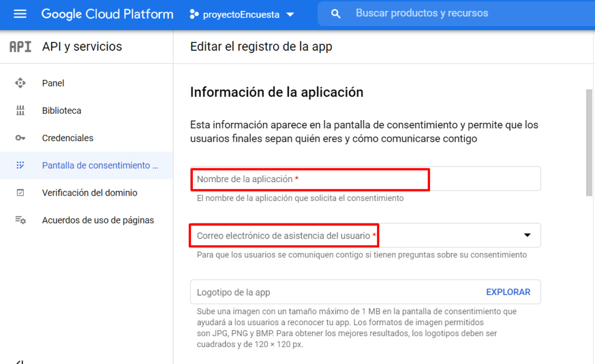The height and width of the screenshot is (364, 595).
Task: Click the Google Cloud Platform logo link
Action: click(x=107, y=14)
